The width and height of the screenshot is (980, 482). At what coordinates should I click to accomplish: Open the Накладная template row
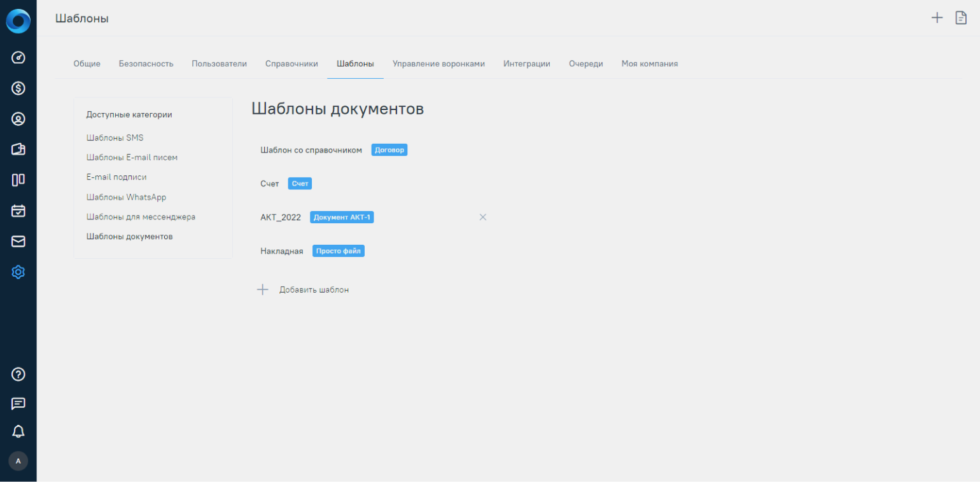[x=281, y=251]
